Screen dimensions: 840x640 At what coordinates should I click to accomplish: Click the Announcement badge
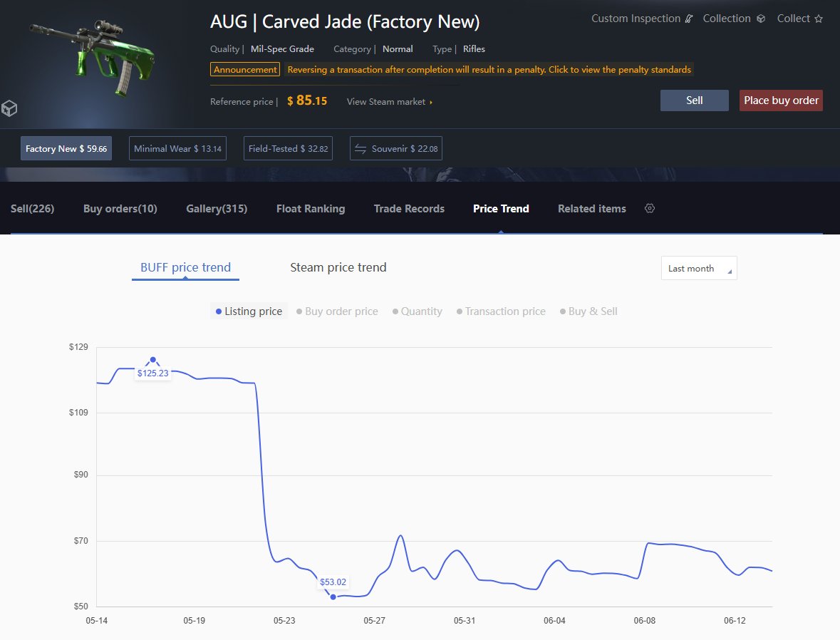(245, 70)
